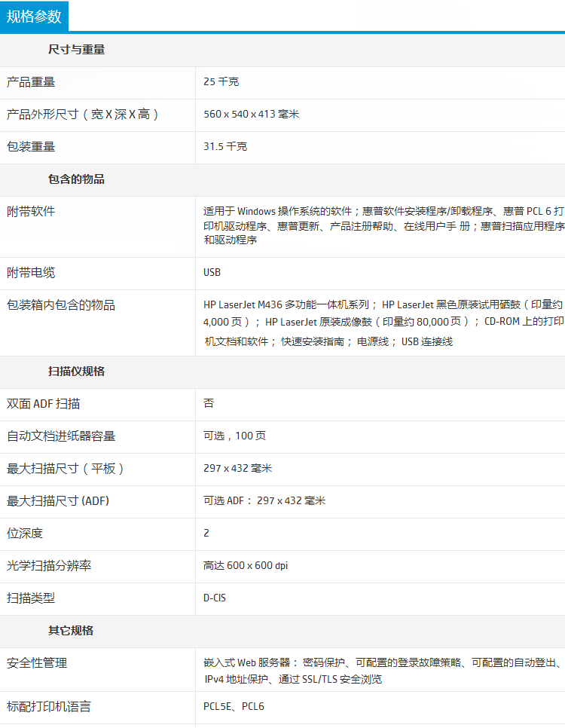Click the 附带电缆 label

coord(31,273)
